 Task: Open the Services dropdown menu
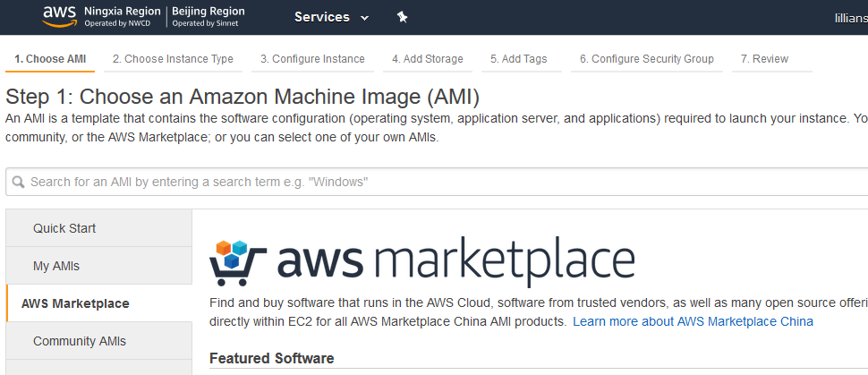(332, 17)
